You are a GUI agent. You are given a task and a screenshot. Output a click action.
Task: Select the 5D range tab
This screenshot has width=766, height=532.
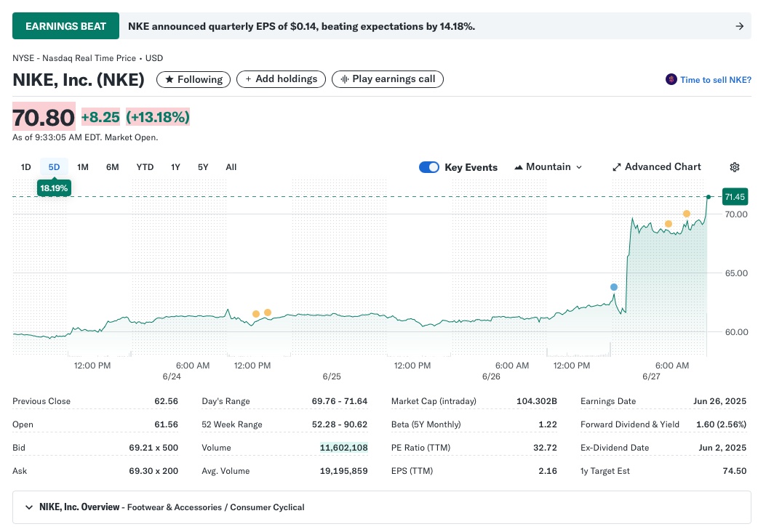point(54,167)
